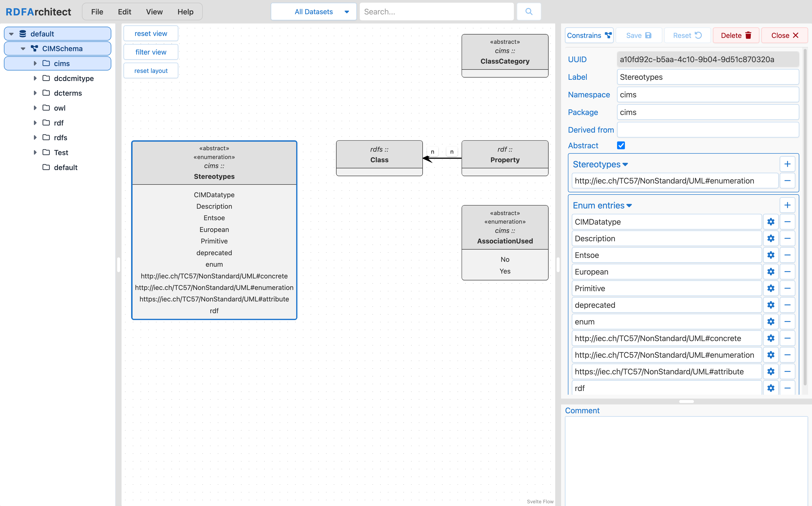This screenshot has height=506, width=812.
Task: Open settings gear for Description enum entry
Action: tap(770, 239)
